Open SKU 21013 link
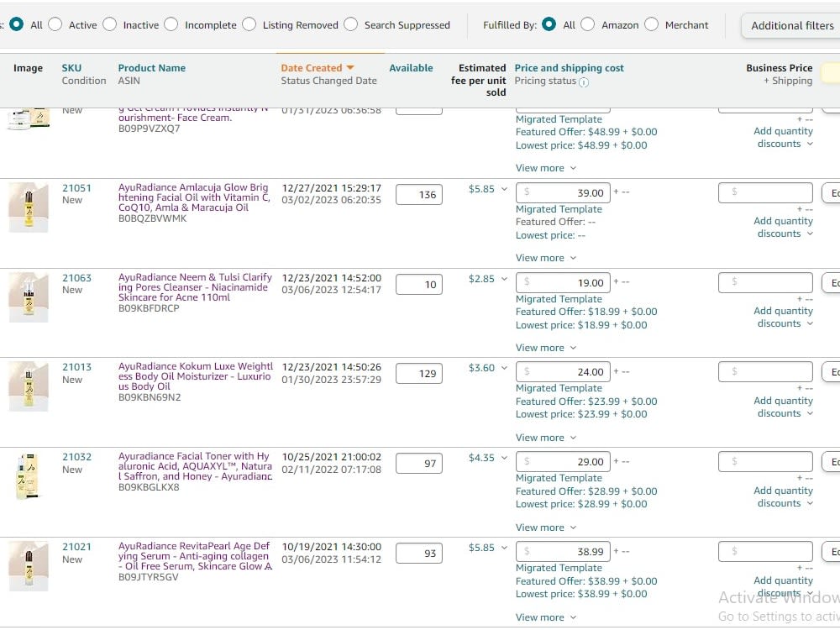Screen dimensions: 840x630 coord(76,367)
